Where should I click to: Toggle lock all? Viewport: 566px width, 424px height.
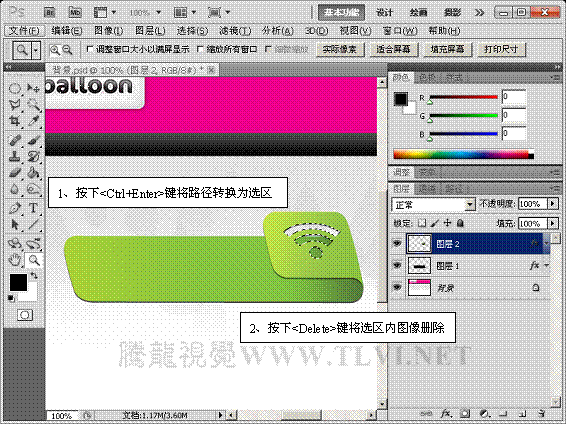point(460,223)
